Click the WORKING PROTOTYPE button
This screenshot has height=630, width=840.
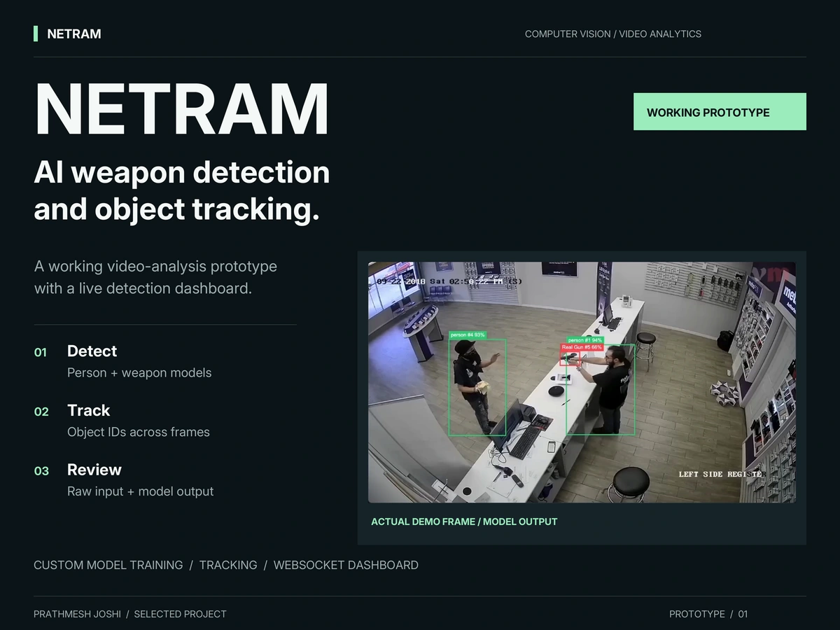click(x=720, y=112)
